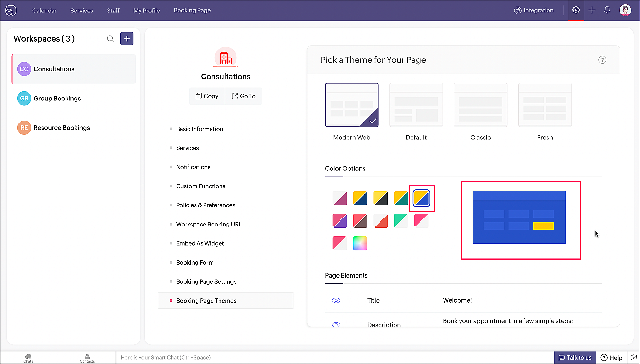Click the notifications bell icon

tap(607, 10)
